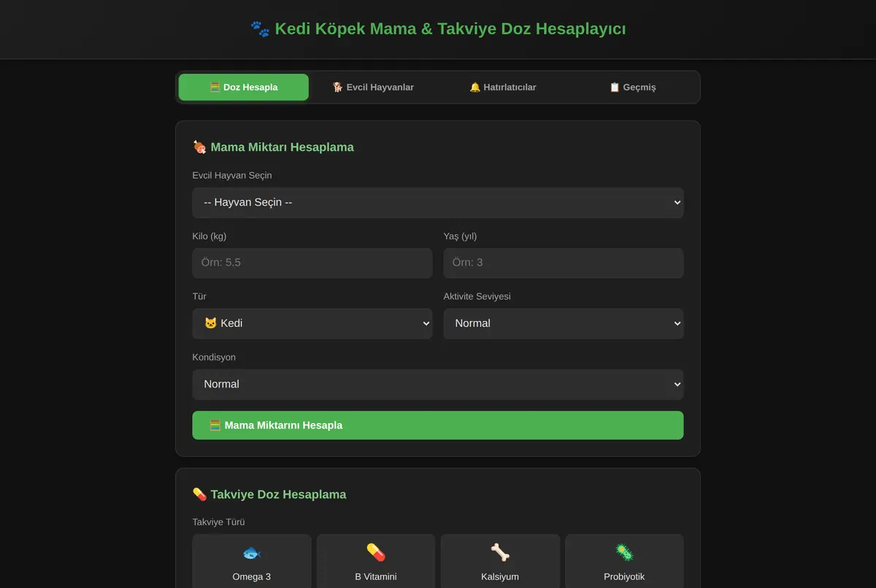
Task: Open the Tür dropdown showing Kedi
Action: pos(312,324)
